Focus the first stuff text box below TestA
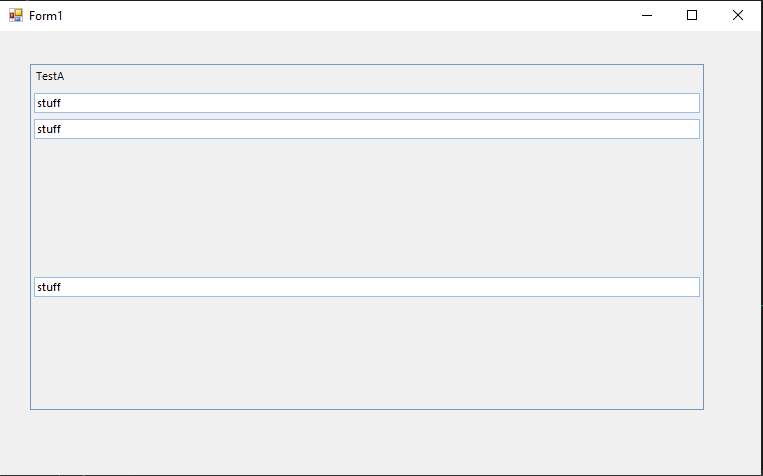The width and height of the screenshot is (763, 476). [x=367, y=103]
